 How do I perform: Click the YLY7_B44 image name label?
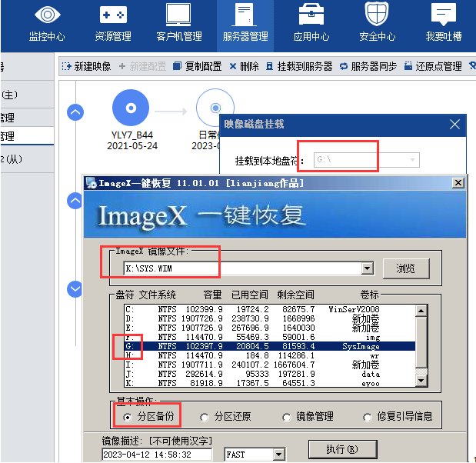click(x=132, y=135)
